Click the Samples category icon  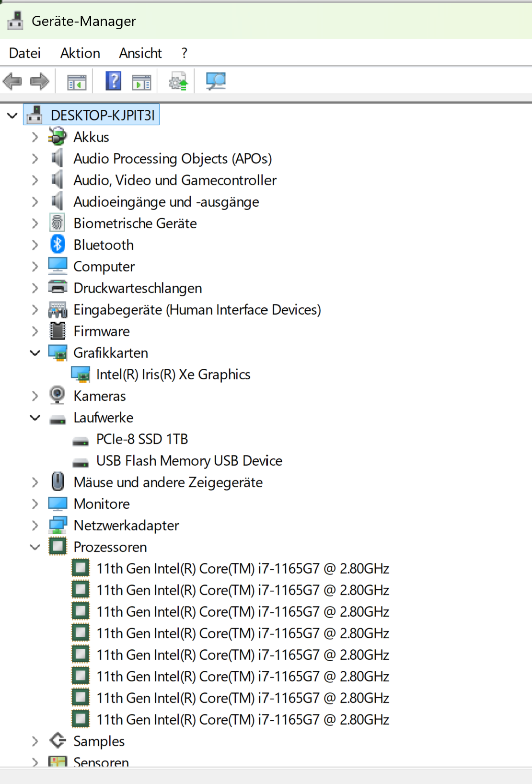(x=58, y=740)
